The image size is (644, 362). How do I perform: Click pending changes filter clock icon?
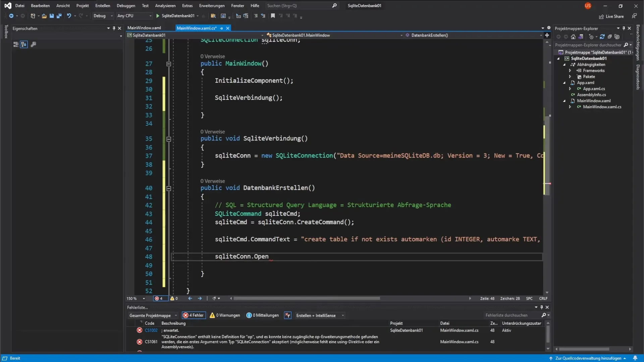click(591, 37)
